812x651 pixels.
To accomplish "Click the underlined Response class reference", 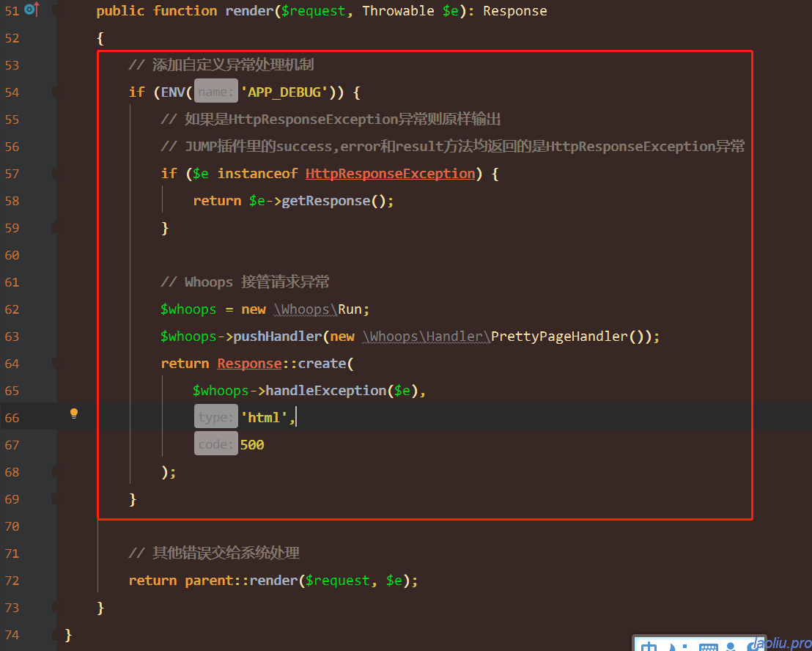I will pyautogui.click(x=248, y=363).
